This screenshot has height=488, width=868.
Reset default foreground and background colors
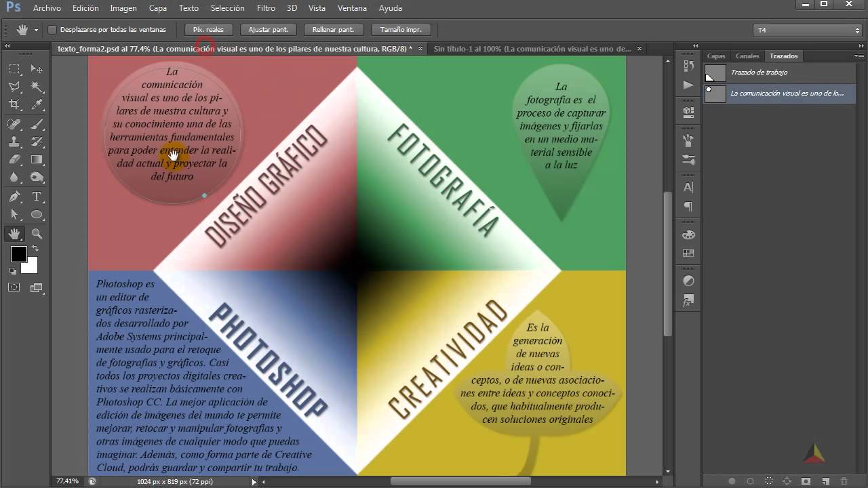[x=13, y=271]
